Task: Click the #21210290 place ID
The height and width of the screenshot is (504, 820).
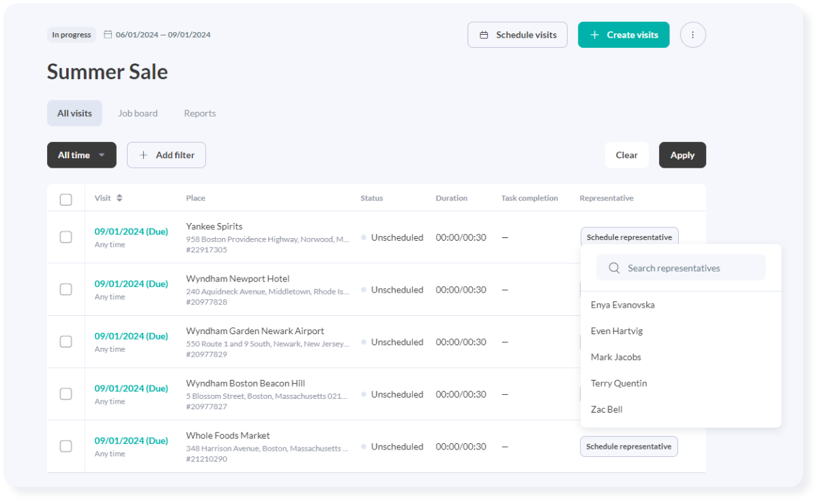Action: (x=207, y=459)
